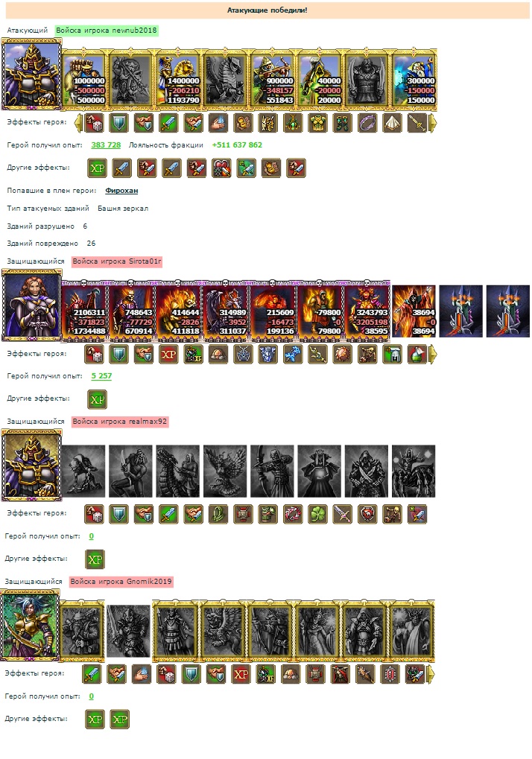
Task: Click Sirota01r's unit thumbnail showing 2106311 troops
Action: tap(83, 311)
